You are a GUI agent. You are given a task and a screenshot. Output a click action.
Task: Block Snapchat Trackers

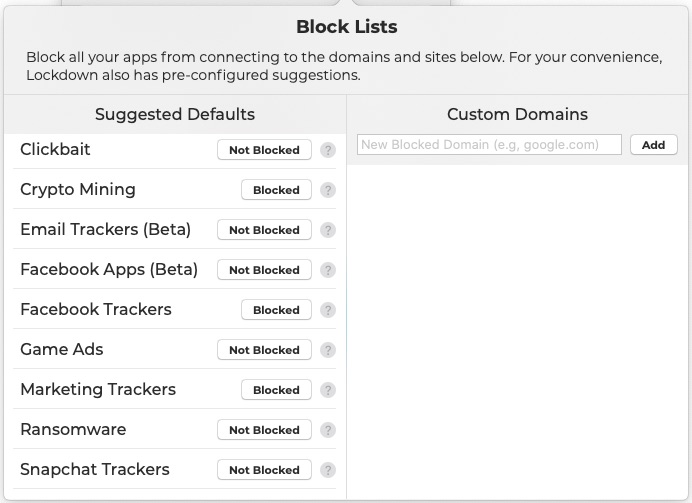264,470
